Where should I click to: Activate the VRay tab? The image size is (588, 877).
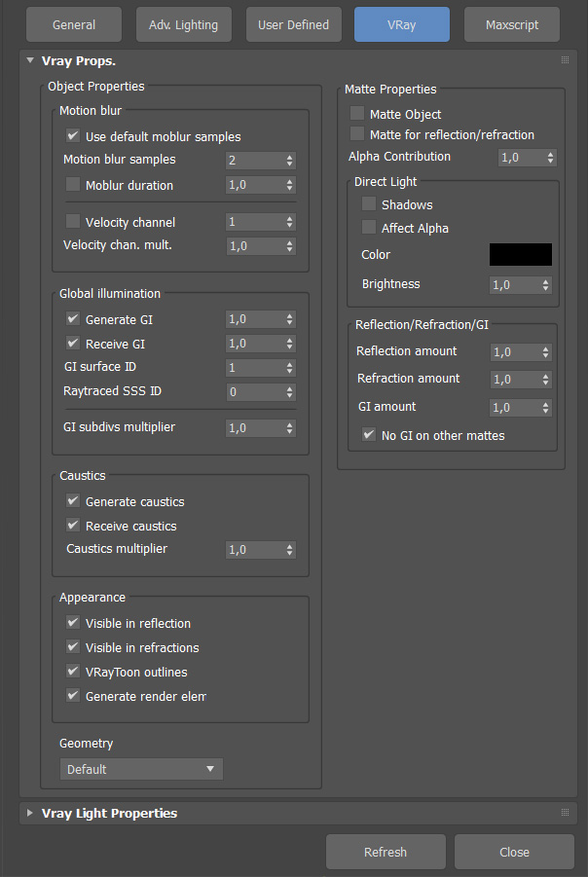click(x=402, y=24)
